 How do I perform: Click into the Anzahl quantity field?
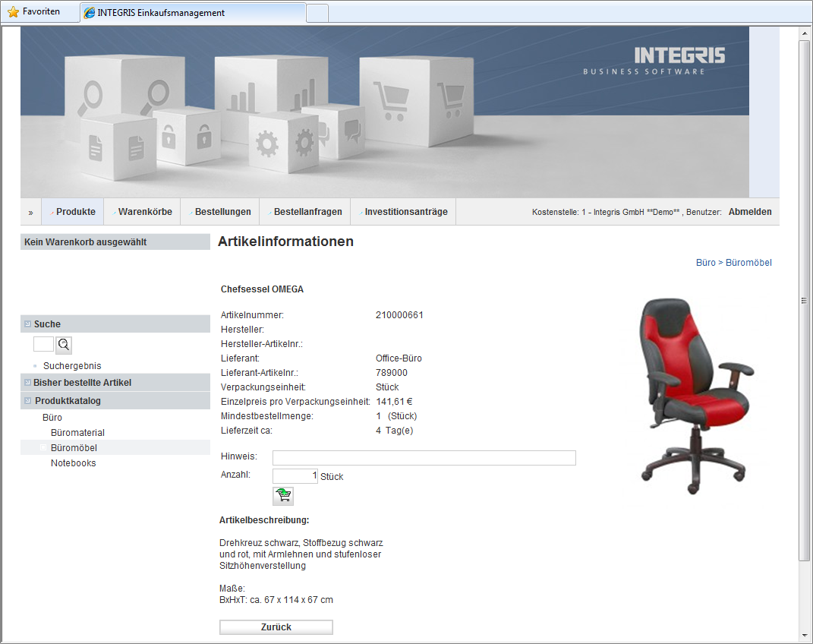[295, 476]
